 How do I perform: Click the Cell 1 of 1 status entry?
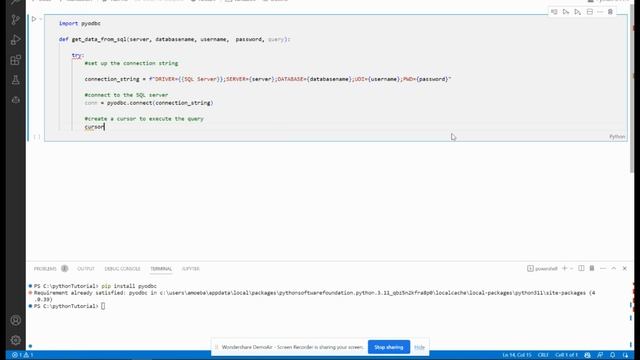click(566, 355)
